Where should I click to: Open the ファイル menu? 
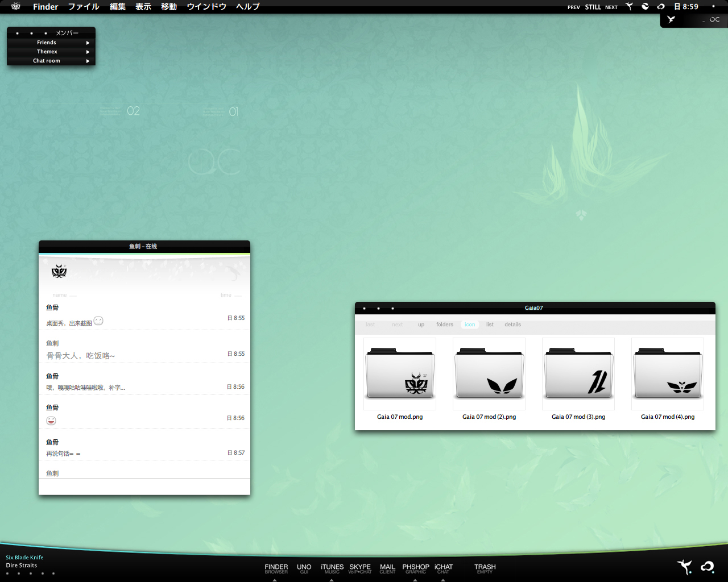pyautogui.click(x=84, y=7)
